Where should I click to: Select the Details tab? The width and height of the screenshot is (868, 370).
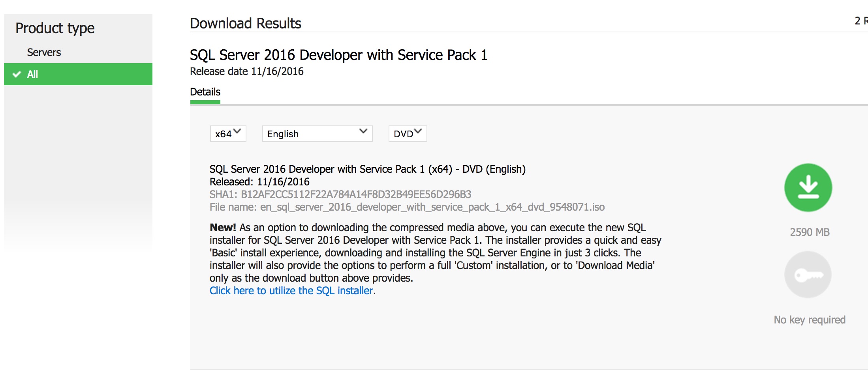[x=205, y=92]
